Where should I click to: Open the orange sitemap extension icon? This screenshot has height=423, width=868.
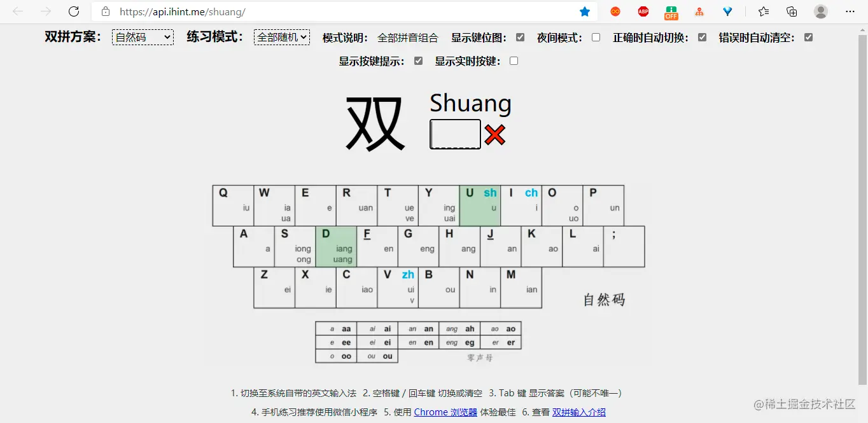pyautogui.click(x=699, y=11)
